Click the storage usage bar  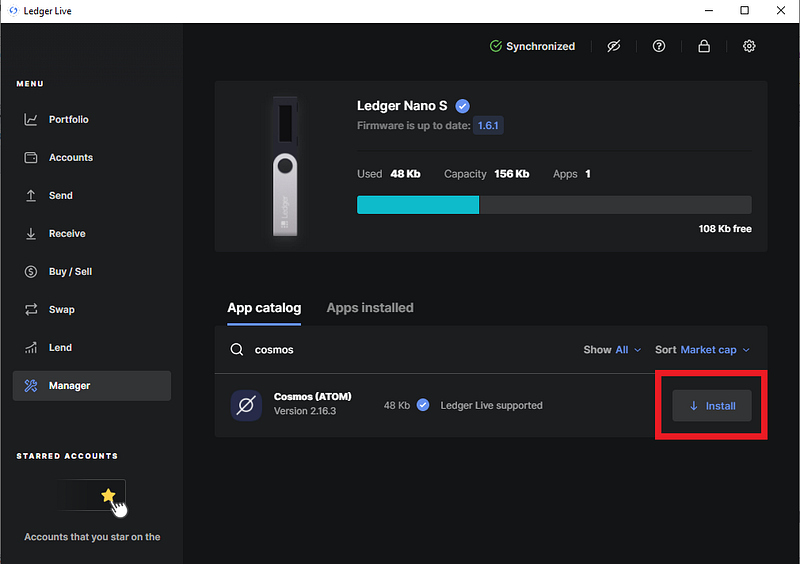click(x=554, y=205)
